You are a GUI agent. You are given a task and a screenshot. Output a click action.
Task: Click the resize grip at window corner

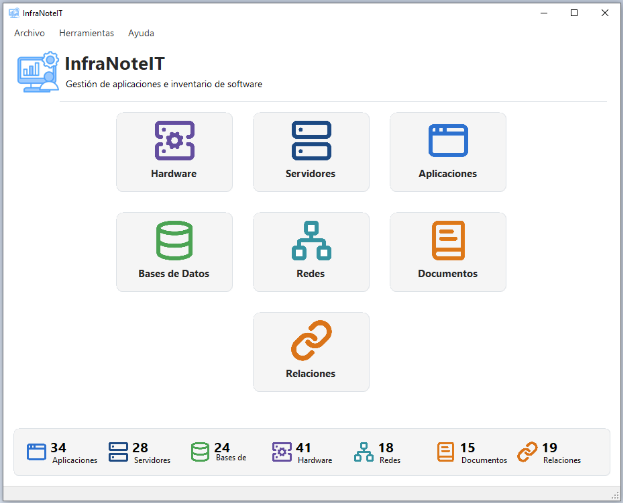615,495
